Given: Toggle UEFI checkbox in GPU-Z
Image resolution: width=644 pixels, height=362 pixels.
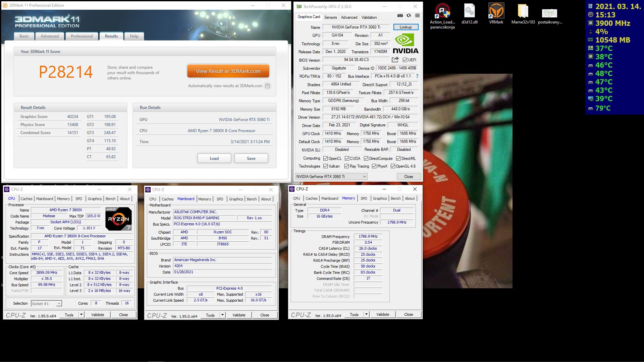Looking at the screenshot, I should click(x=405, y=60).
